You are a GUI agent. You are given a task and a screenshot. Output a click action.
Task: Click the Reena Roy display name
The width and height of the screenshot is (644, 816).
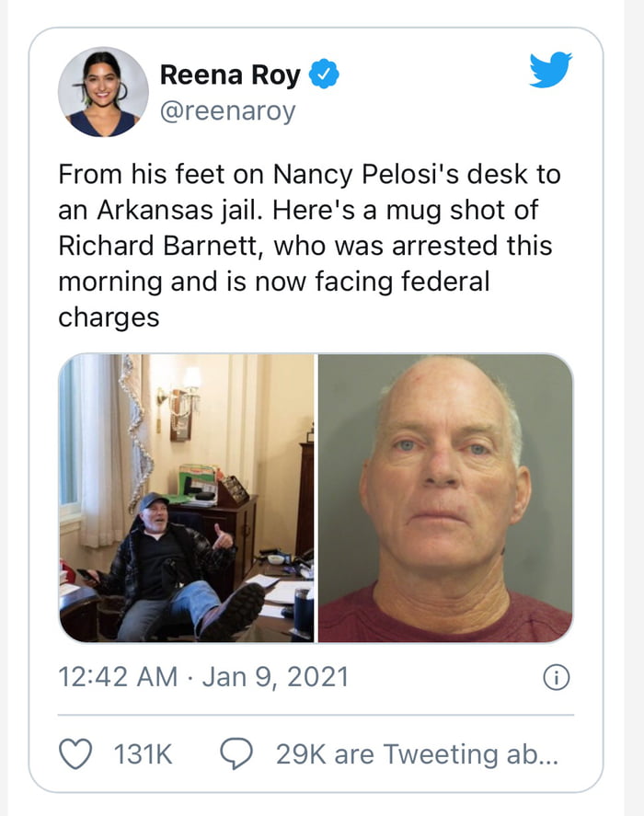point(230,75)
